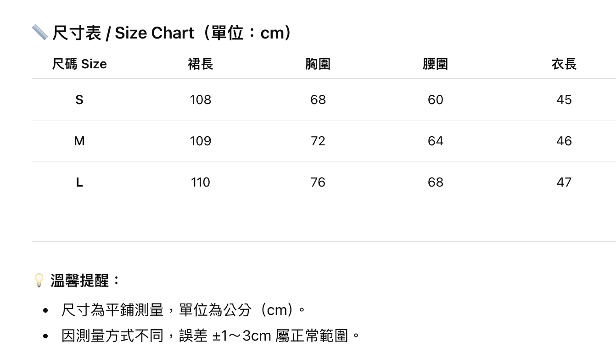The width and height of the screenshot is (616, 364).
Task: Click the 60 waist value in row S
Action: [435, 99]
